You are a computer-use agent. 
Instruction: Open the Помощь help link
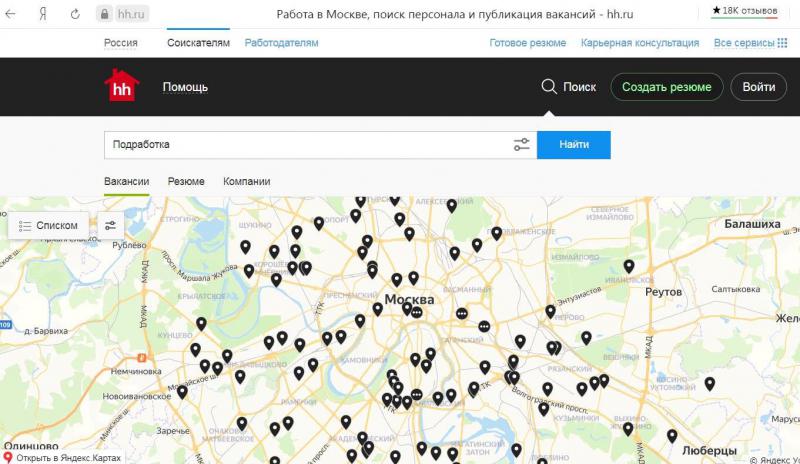point(185,87)
